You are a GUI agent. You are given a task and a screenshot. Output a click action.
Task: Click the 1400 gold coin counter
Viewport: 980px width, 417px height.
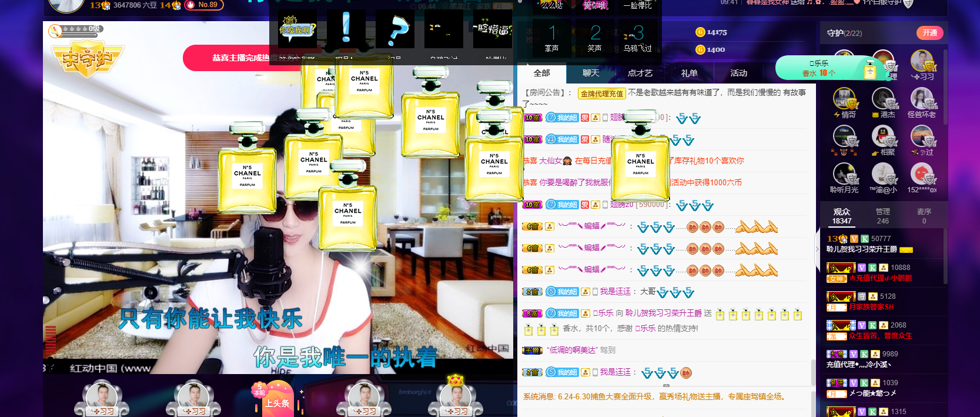coord(710,49)
